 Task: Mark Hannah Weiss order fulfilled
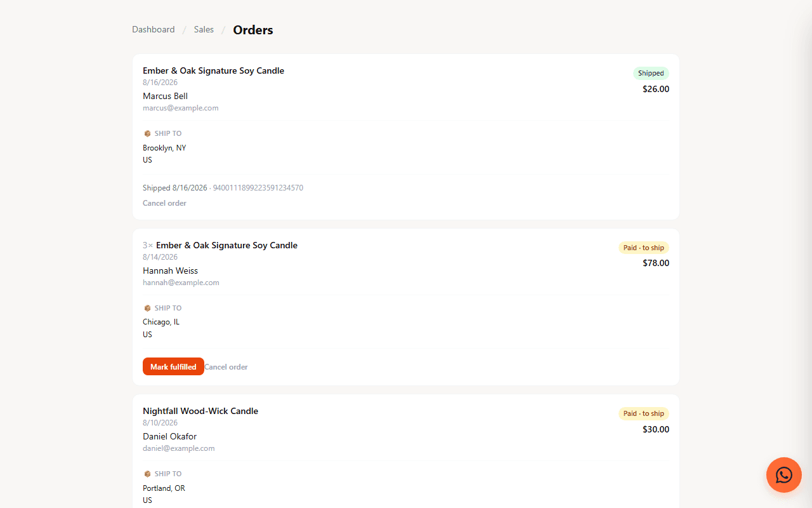pyautogui.click(x=173, y=366)
